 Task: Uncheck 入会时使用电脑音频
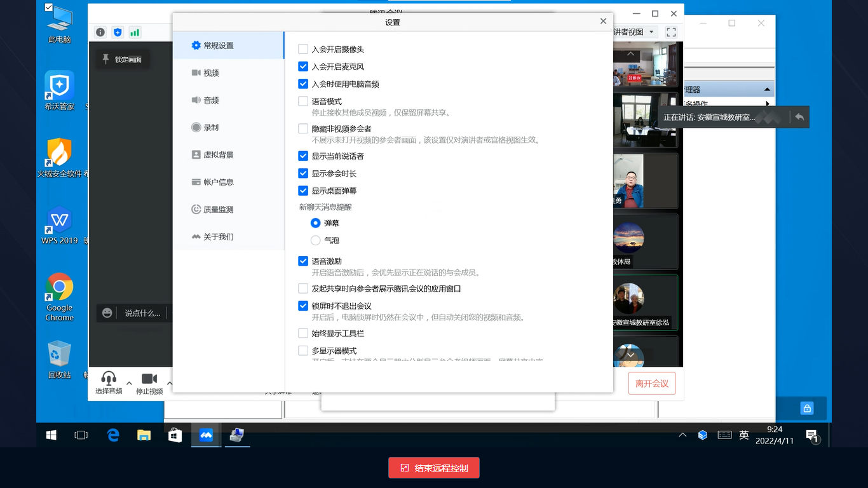(303, 84)
